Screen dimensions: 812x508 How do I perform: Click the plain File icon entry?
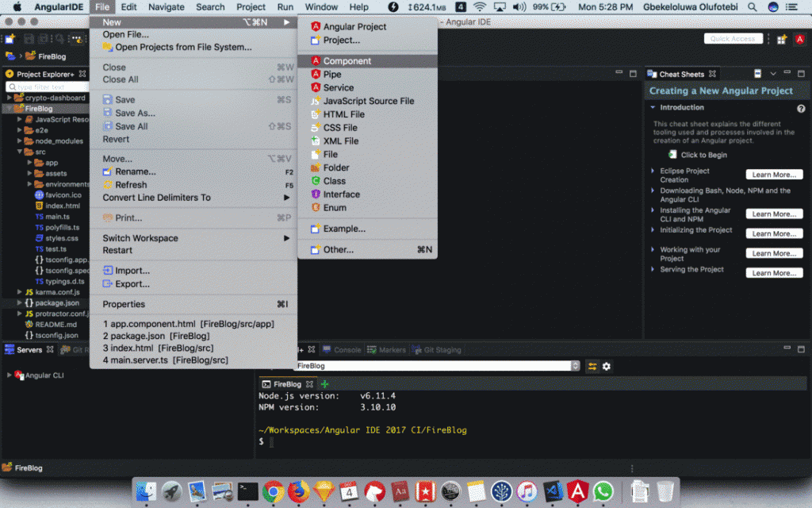point(316,154)
